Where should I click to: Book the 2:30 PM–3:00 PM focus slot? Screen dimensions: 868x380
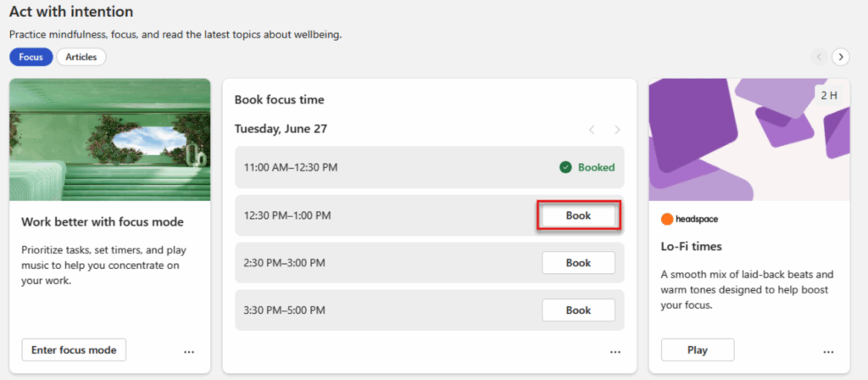(578, 263)
